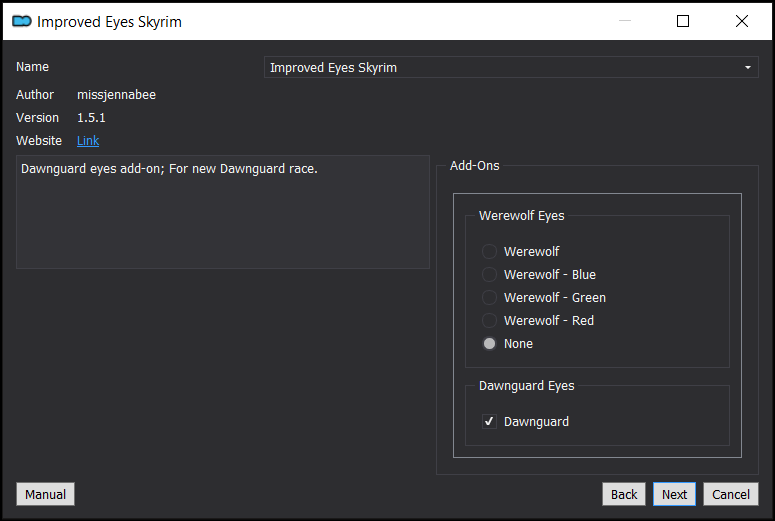Click the Werewolf Eyes group label

[521, 216]
